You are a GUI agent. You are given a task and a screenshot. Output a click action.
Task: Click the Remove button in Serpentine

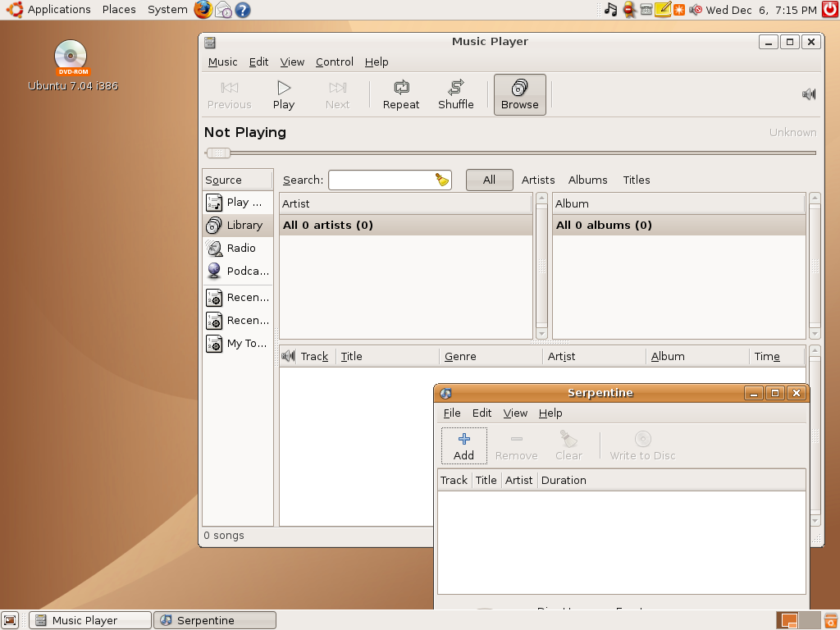[x=517, y=445]
